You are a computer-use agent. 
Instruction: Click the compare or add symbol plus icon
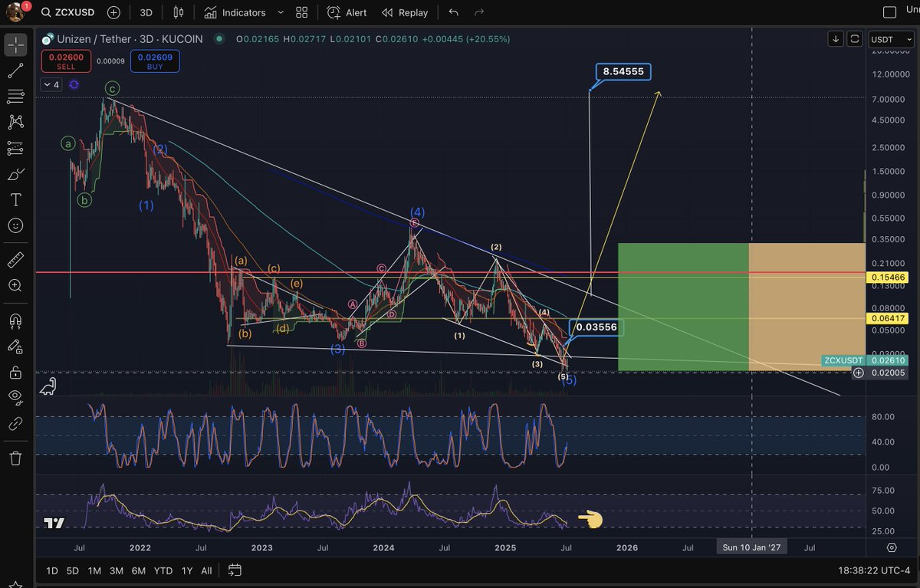pyautogui.click(x=113, y=12)
